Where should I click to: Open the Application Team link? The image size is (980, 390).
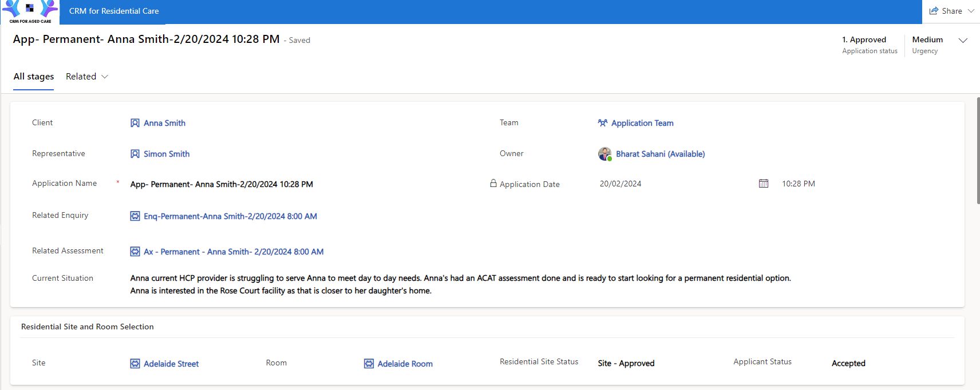click(642, 123)
